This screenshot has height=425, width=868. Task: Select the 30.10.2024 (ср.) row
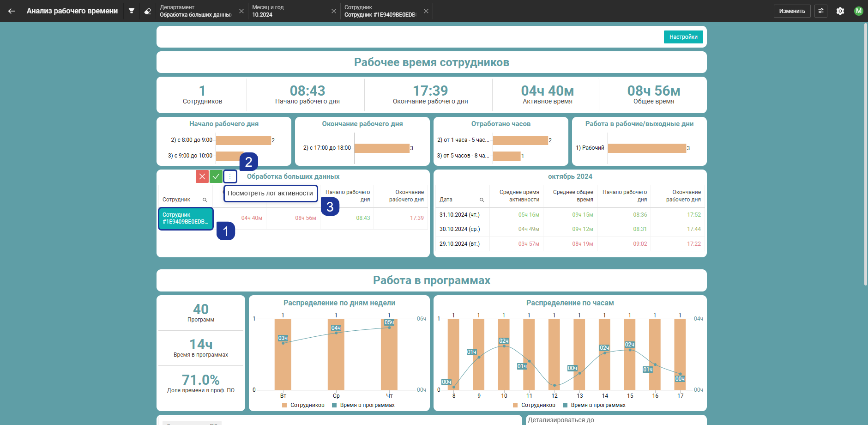point(570,229)
